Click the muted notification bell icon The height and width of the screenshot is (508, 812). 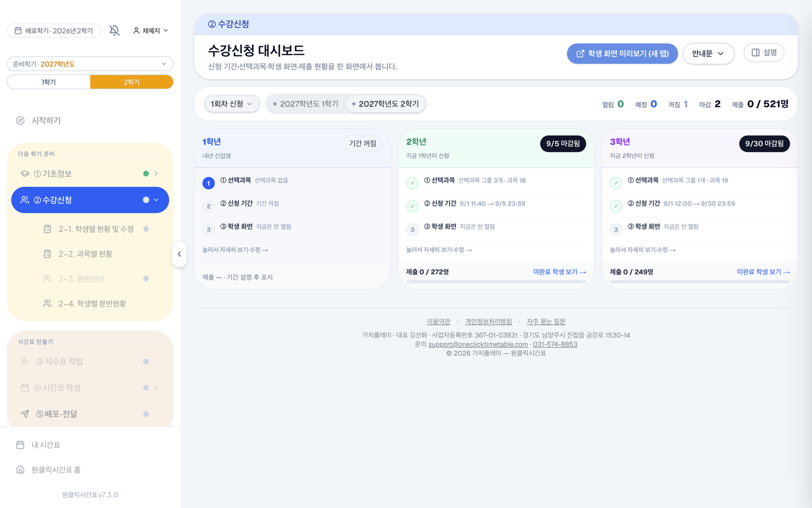tap(114, 30)
